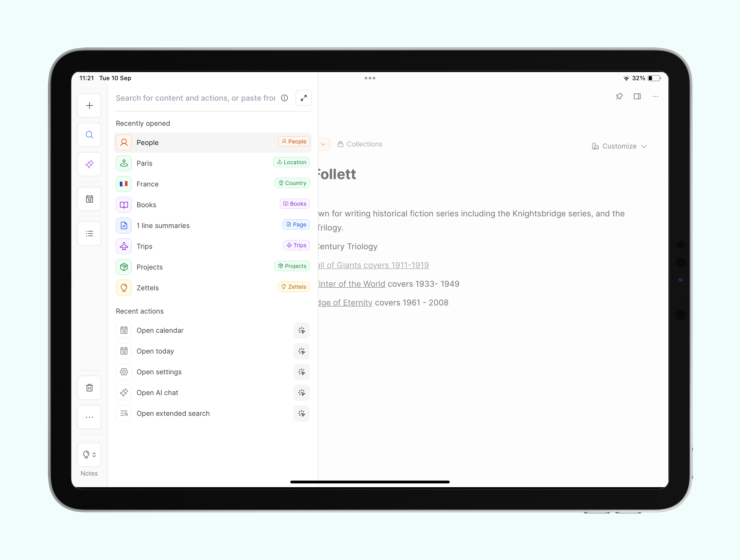Click the France country link
The width and height of the screenshot is (740, 560).
click(x=148, y=183)
